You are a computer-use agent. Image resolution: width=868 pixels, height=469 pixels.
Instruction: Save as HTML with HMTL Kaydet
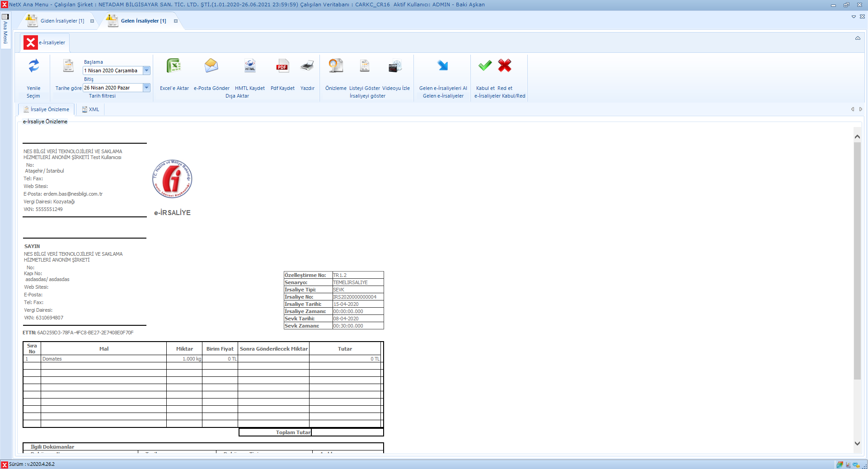point(250,66)
